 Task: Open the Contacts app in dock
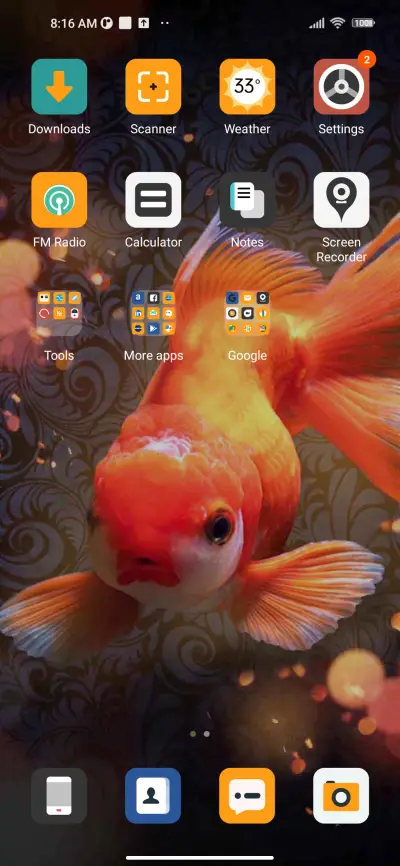click(153, 796)
